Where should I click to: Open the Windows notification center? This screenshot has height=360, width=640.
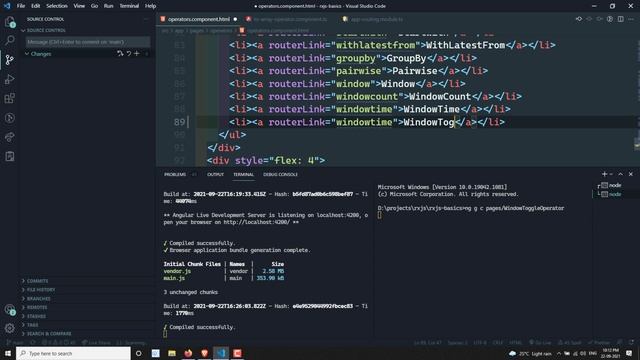click(x=629, y=353)
